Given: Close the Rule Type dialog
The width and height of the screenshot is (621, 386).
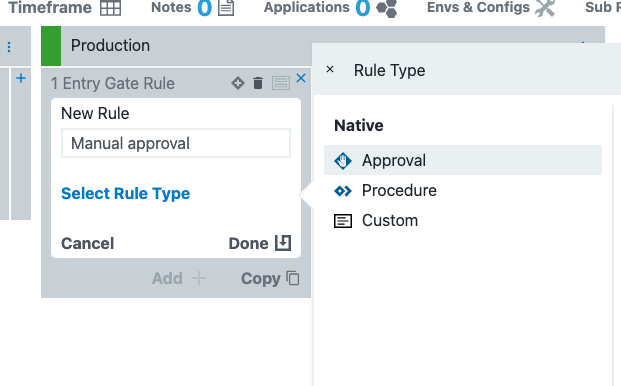Looking at the screenshot, I should pyautogui.click(x=330, y=70).
